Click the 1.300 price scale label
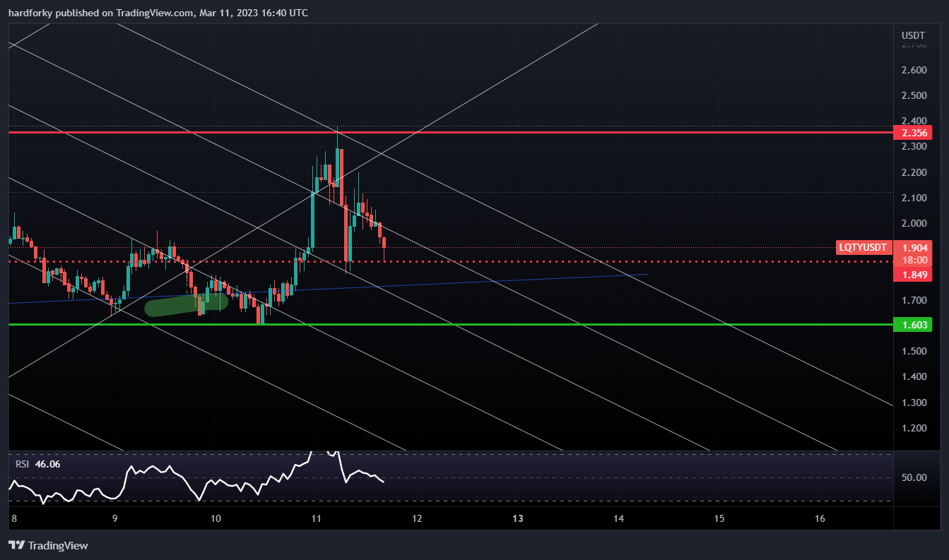Screen dimensions: 949x560 (x=914, y=403)
